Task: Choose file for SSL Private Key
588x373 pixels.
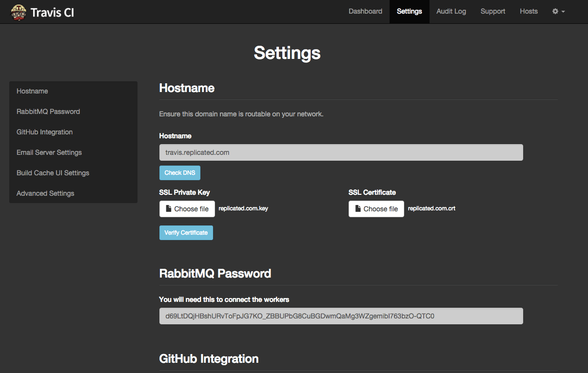Action: point(187,209)
